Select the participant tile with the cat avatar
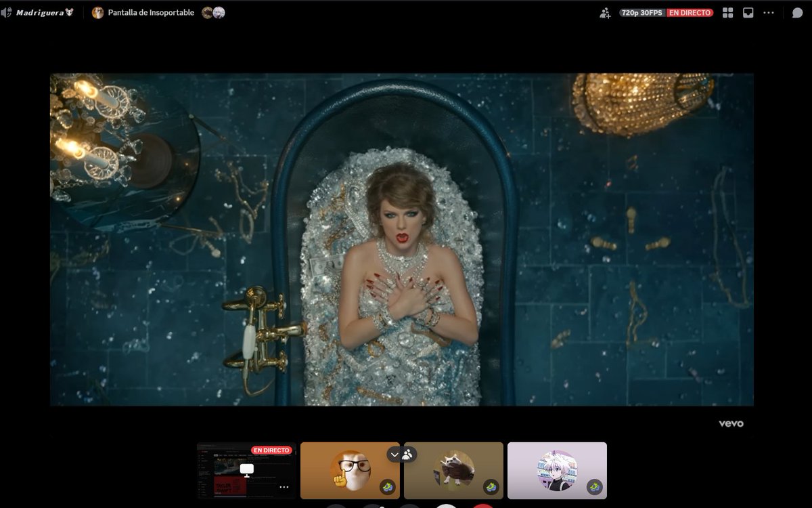This screenshot has height=508, width=812. click(453, 470)
